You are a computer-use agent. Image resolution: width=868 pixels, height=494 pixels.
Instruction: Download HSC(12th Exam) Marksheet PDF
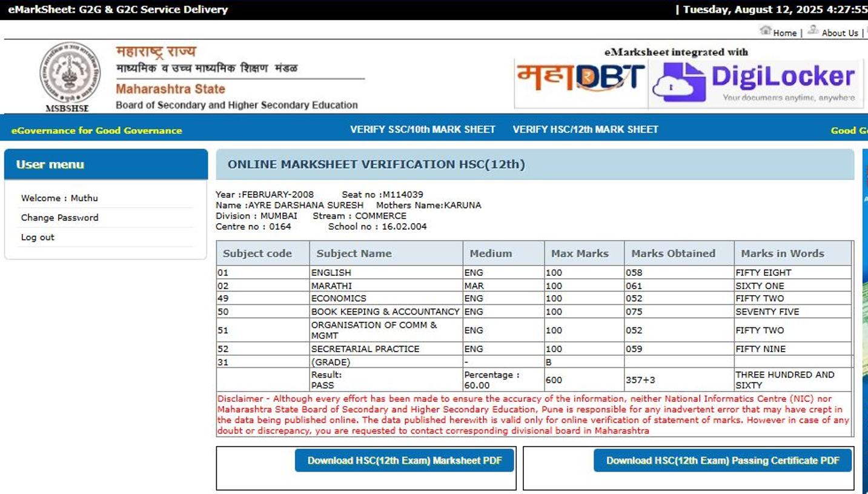coord(404,461)
